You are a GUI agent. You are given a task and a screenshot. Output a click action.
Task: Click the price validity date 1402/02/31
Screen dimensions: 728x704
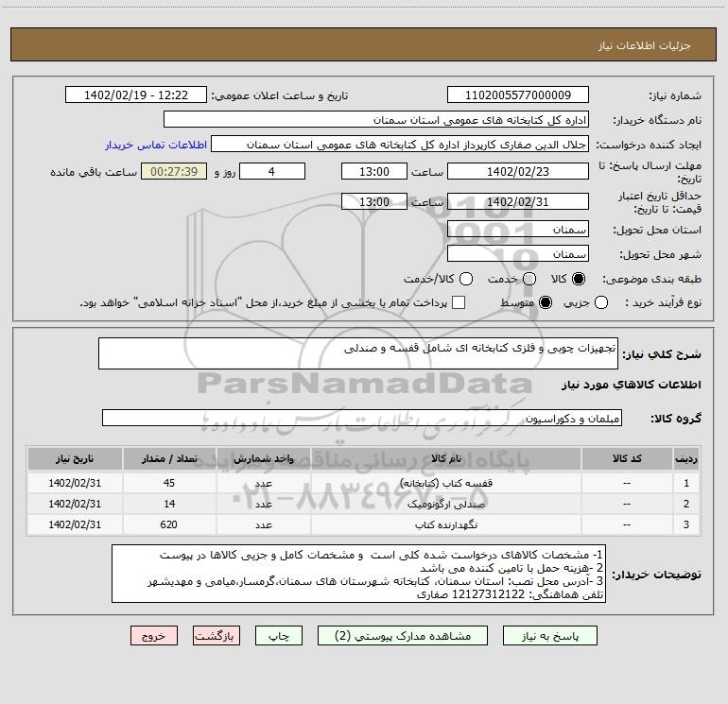(x=518, y=202)
